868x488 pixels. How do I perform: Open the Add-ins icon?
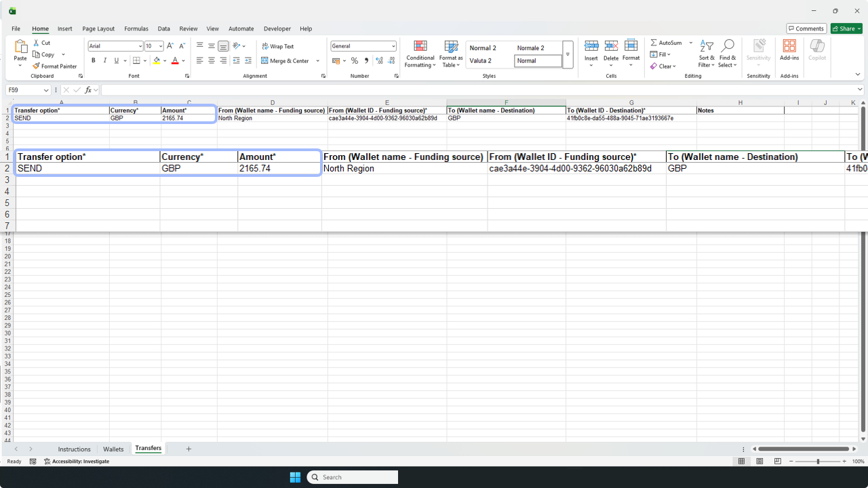pyautogui.click(x=789, y=45)
